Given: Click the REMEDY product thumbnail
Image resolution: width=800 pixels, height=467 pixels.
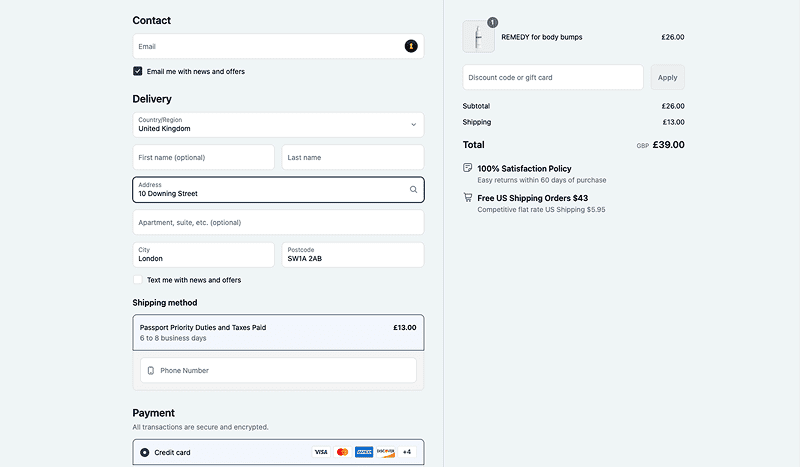Looking at the screenshot, I should [478, 37].
